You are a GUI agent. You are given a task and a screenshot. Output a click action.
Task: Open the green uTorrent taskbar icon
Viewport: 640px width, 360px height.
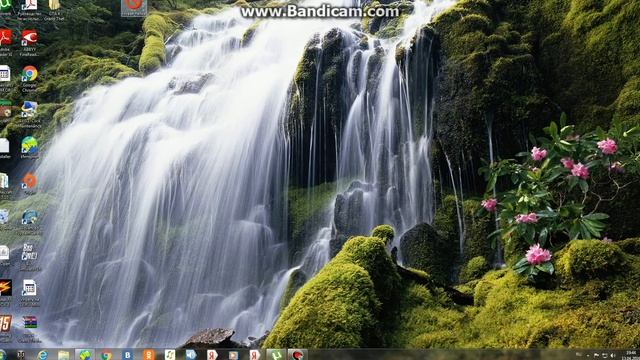(x=276, y=355)
